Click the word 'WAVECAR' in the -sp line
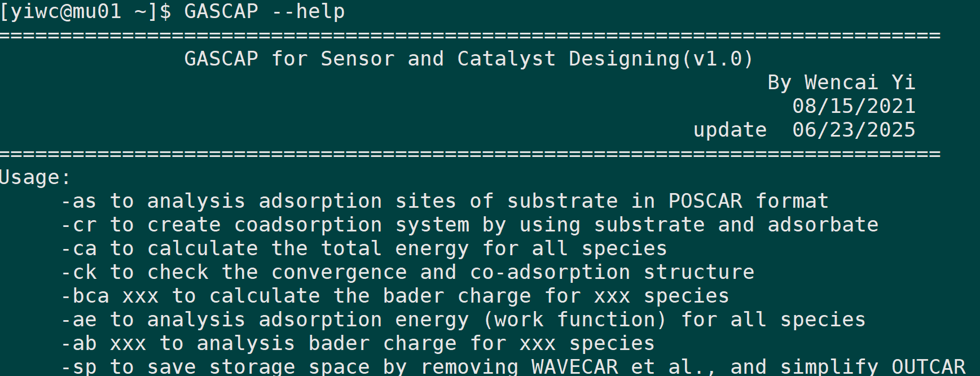980x376 pixels. [574, 366]
